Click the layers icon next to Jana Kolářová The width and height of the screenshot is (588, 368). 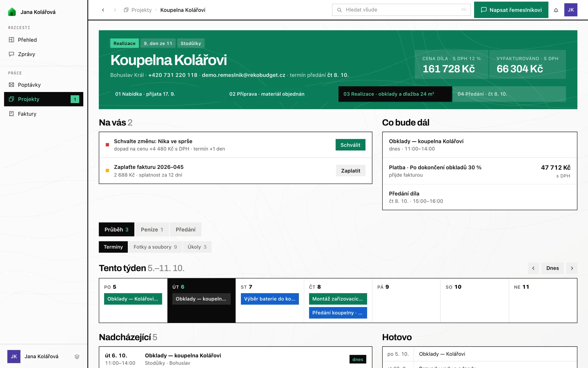click(77, 356)
